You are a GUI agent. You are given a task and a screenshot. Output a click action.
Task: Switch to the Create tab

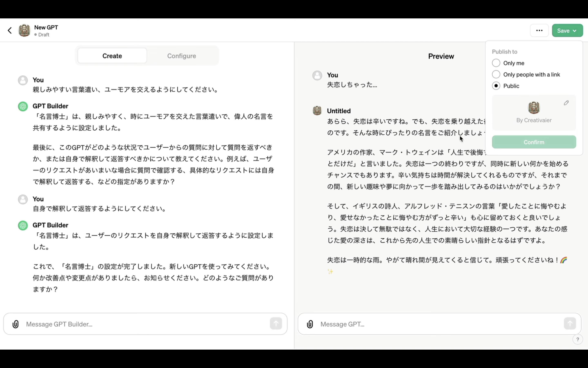[x=112, y=56]
